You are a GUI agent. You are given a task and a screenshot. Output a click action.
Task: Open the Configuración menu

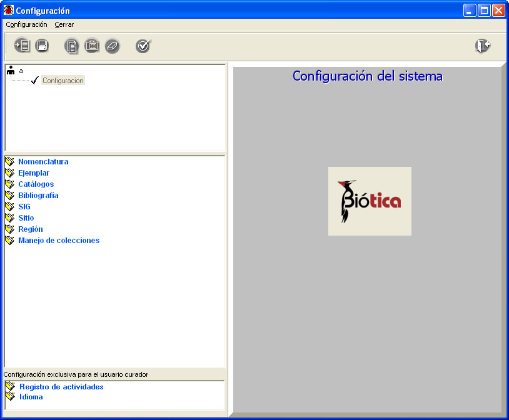(27, 24)
